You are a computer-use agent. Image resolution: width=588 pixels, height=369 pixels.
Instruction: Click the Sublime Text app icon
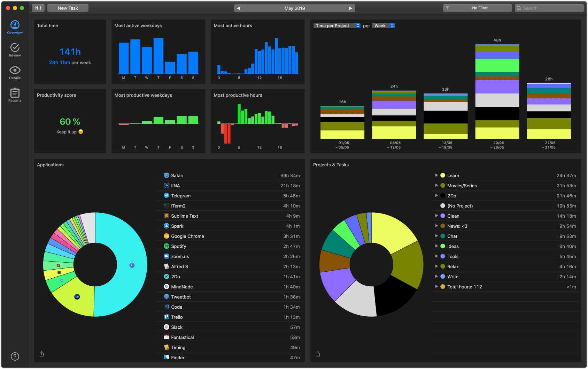pos(167,216)
